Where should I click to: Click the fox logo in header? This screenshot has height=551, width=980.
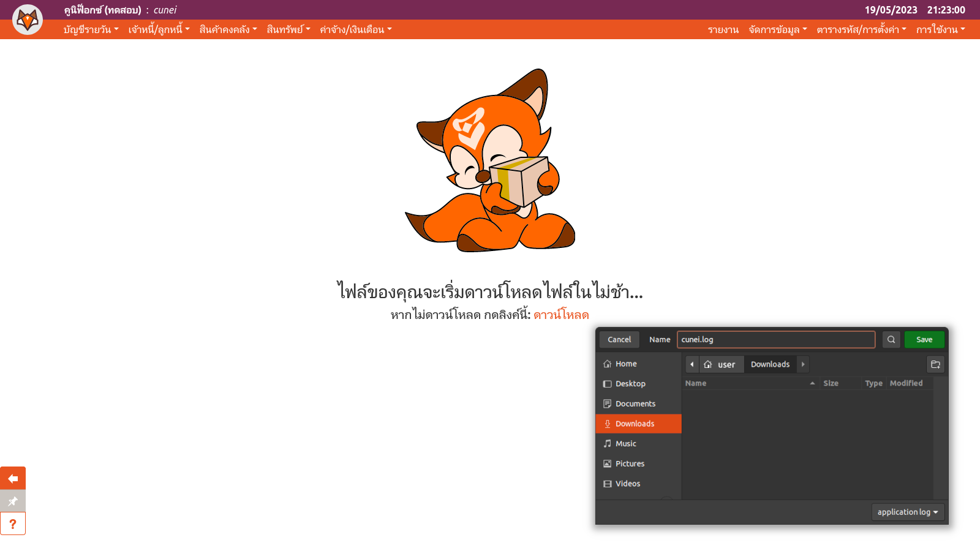(28, 20)
